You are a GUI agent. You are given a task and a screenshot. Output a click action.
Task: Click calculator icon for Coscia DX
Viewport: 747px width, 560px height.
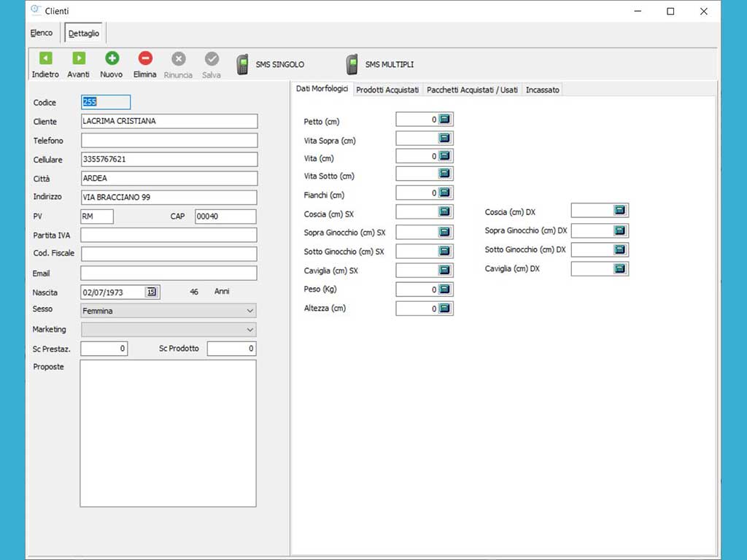tap(620, 211)
